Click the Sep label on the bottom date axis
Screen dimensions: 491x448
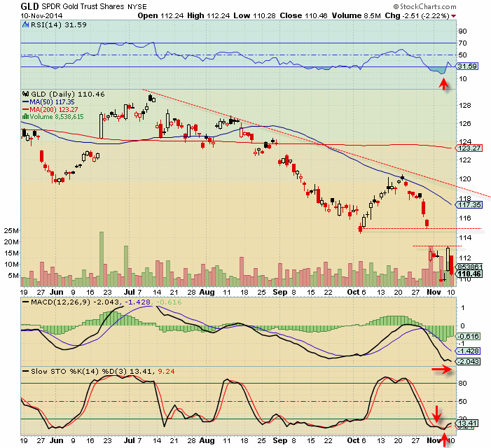click(x=280, y=440)
